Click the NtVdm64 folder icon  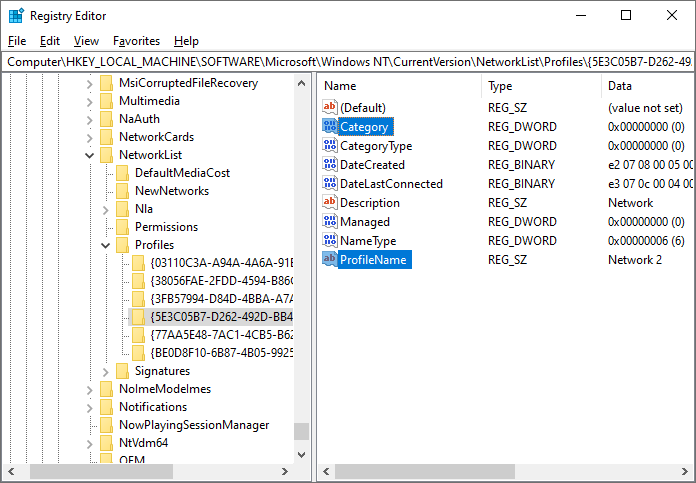[107, 443]
